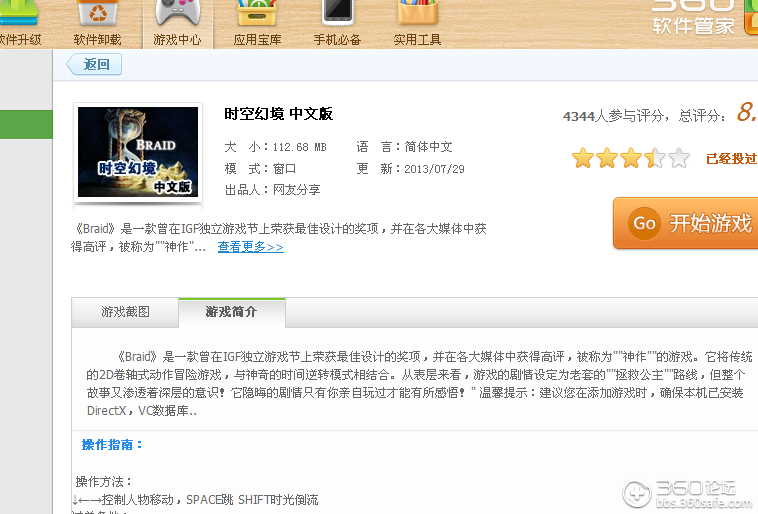The image size is (758, 514).
Task: Click the 2013/07/29 update date
Action: [434, 169]
